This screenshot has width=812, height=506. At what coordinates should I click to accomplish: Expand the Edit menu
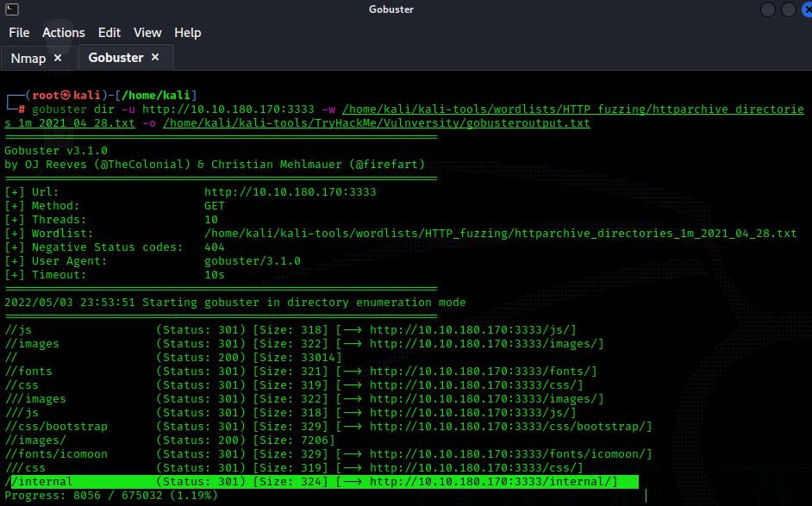click(x=109, y=33)
